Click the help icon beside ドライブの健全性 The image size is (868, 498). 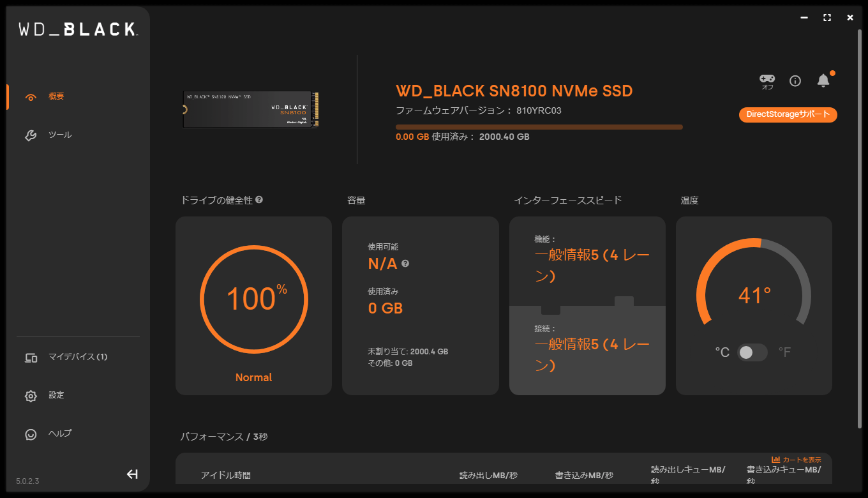(259, 200)
